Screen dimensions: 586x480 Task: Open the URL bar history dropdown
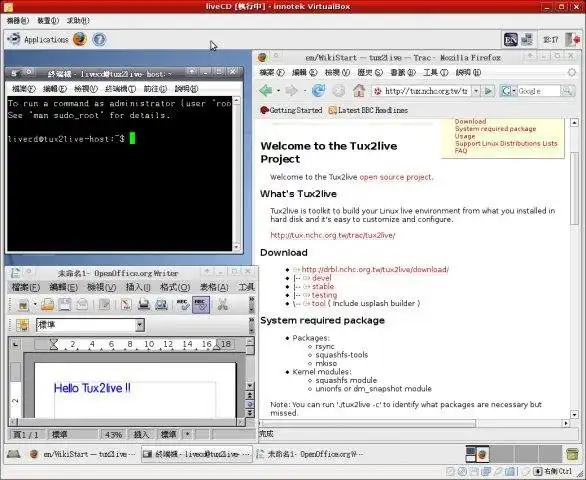(x=476, y=91)
